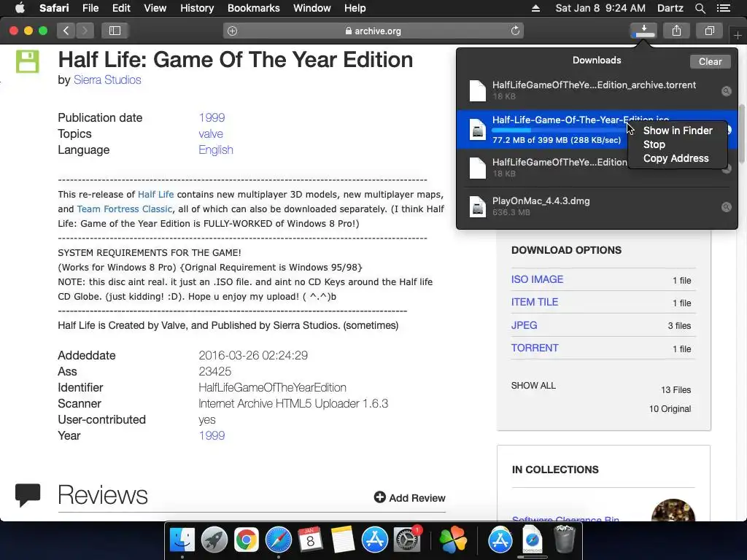Click the eject icon in the menu bar
This screenshot has height=560, width=747.
coord(535,8)
